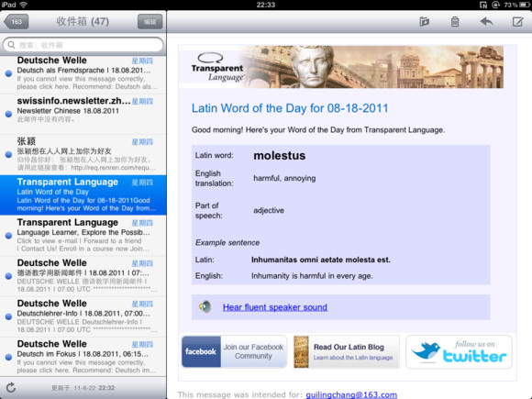Tap the speaker icon beside the sound link

[205, 307]
